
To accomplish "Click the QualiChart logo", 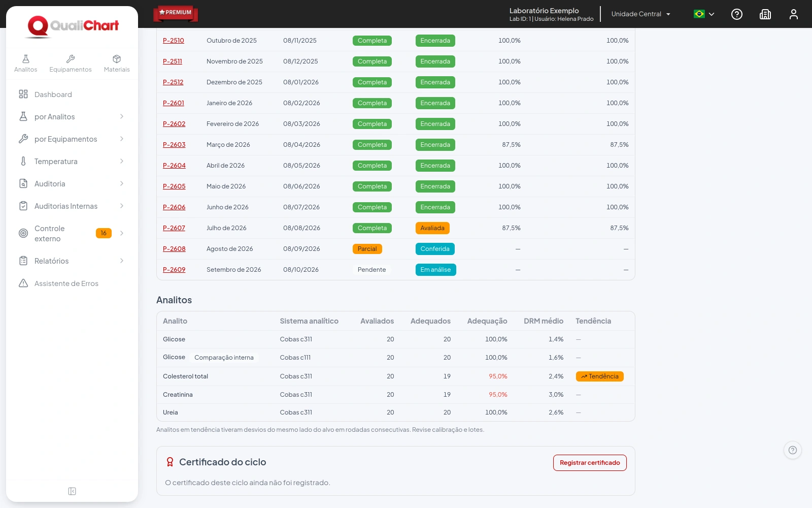I will (x=73, y=26).
